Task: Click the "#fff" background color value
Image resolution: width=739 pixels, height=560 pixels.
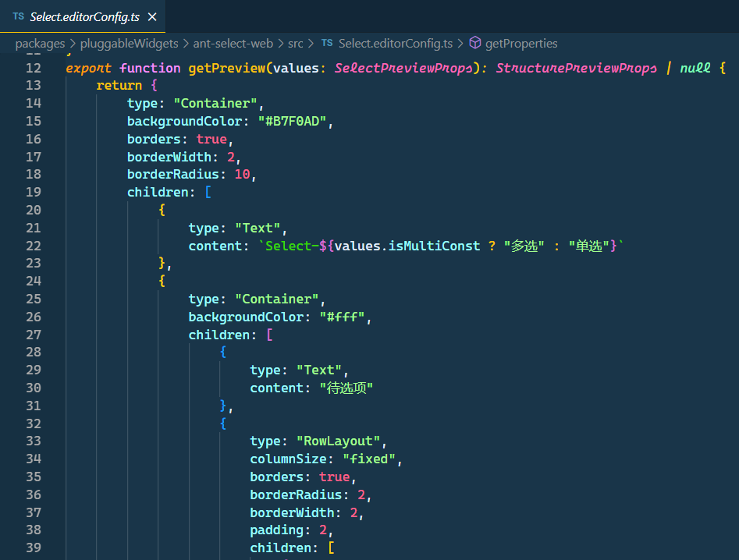Action: pos(342,317)
